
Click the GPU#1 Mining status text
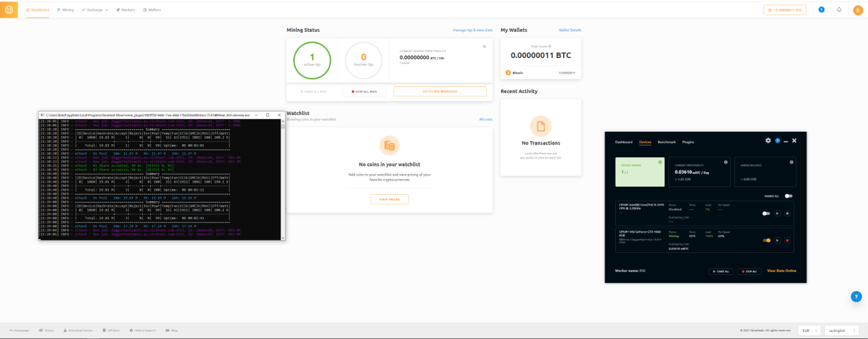click(673, 236)
